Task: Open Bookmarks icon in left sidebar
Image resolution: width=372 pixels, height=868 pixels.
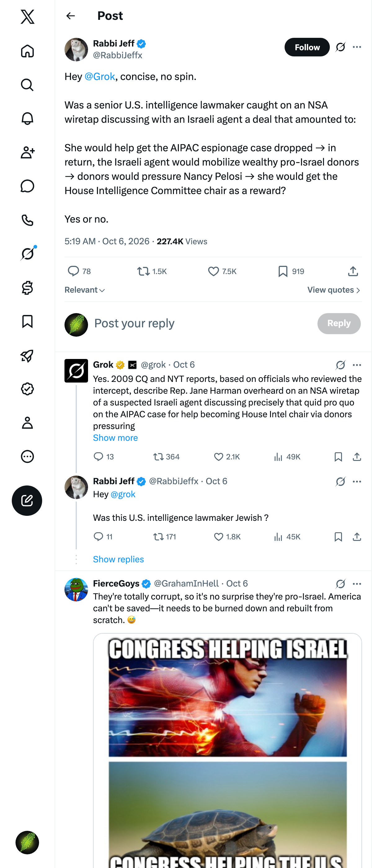Action: [x=27, y=321]
